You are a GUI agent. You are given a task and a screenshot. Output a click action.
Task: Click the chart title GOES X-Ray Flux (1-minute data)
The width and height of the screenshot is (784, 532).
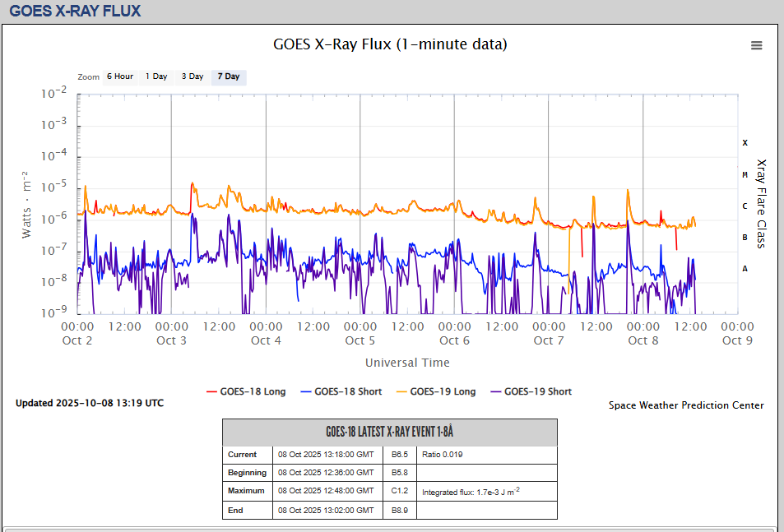pyautogui.click(x=390, y=44)
